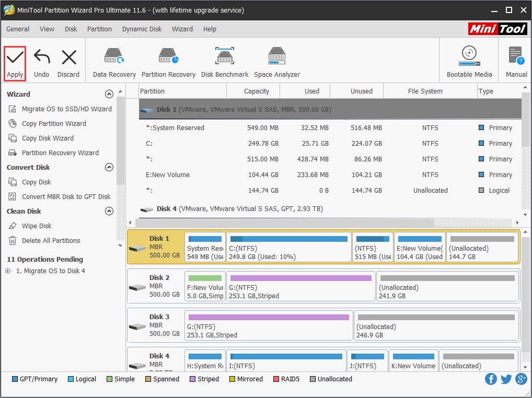Click partition list scroll down arrow
The image size is (532, 398).
coord(525,214)
